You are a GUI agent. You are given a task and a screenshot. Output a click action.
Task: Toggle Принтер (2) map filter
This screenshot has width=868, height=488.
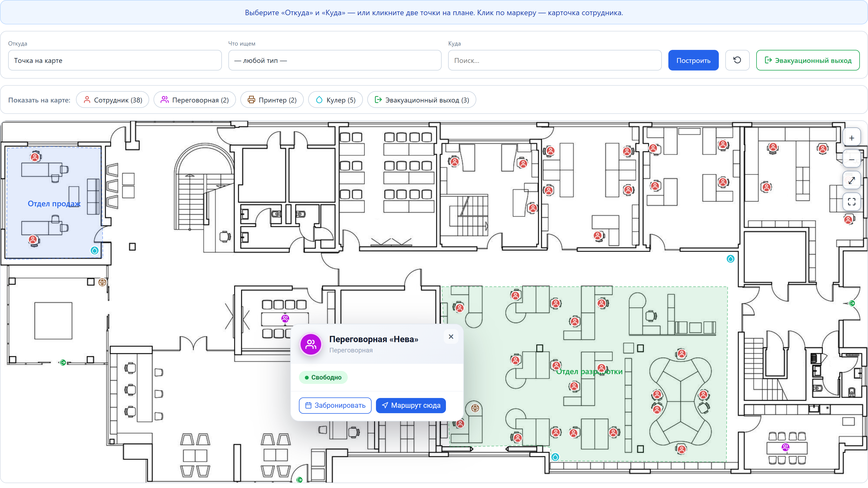pyautogui.click(x=272, y=100)
